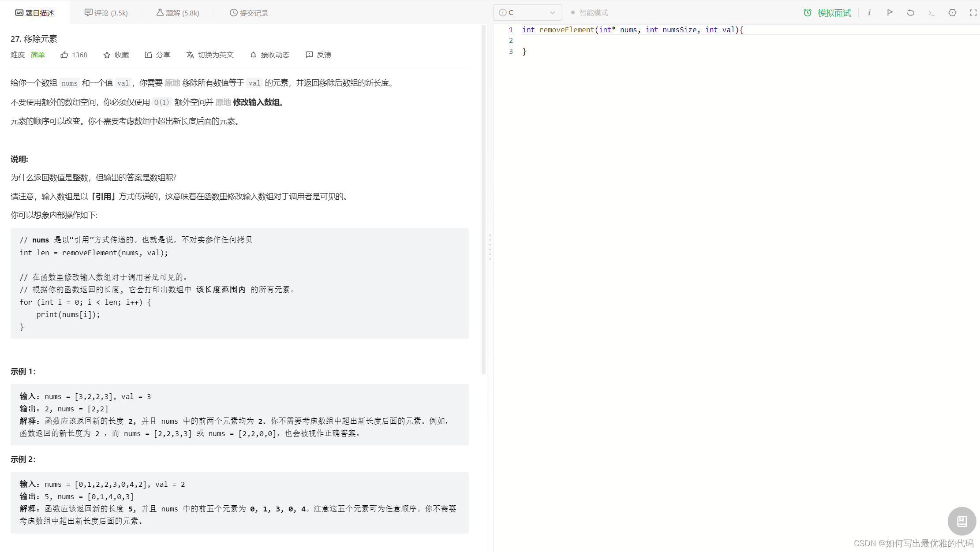
Task: Click the description panel scrollbar
Action: point(484,200)
